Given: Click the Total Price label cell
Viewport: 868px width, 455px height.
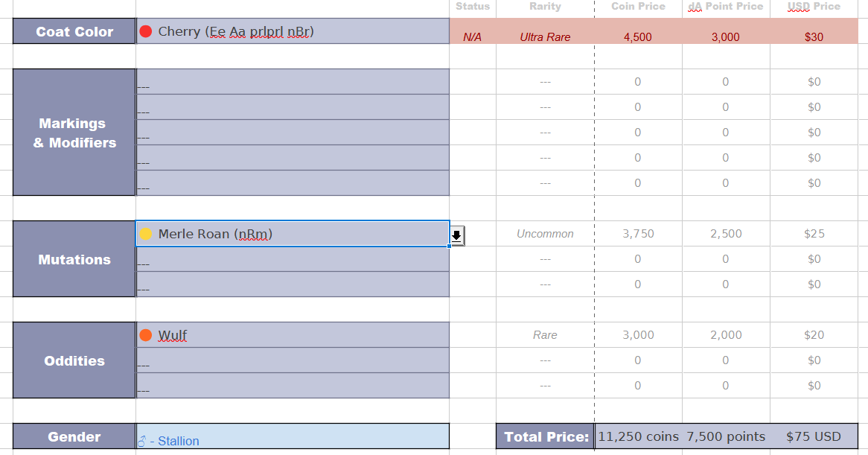Looking at the screenshot, I should [x=546, y=436].
